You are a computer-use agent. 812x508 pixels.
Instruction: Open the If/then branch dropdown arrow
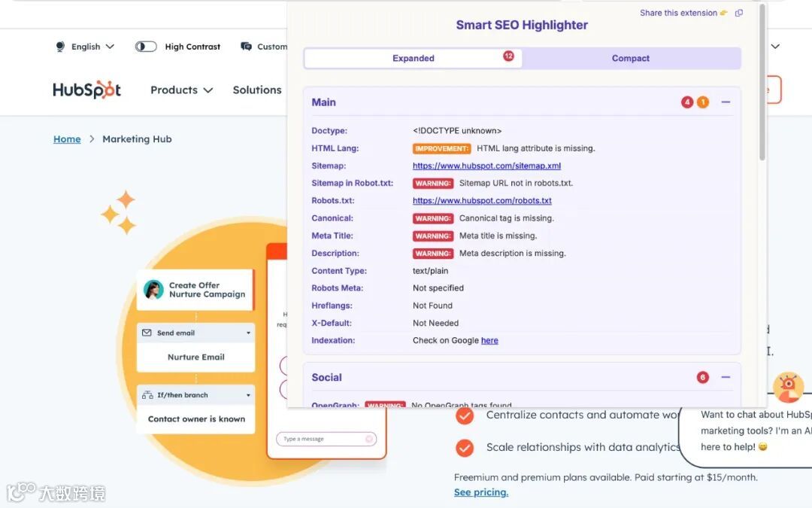[x=248, y=395]
